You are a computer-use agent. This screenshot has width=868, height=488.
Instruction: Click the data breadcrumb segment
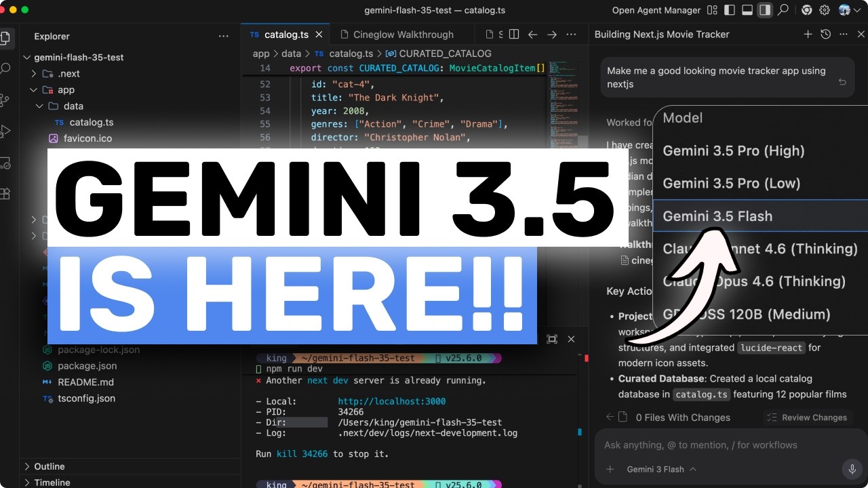[291, 54]
